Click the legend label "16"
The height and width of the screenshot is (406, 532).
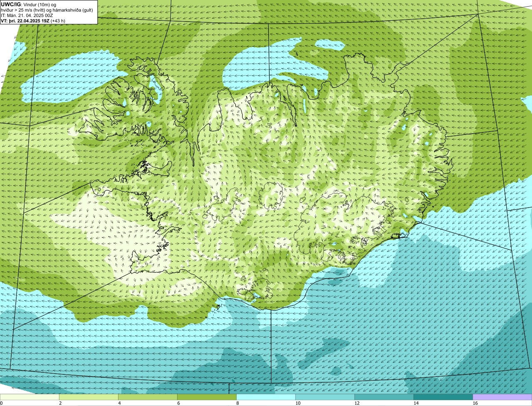475,403
